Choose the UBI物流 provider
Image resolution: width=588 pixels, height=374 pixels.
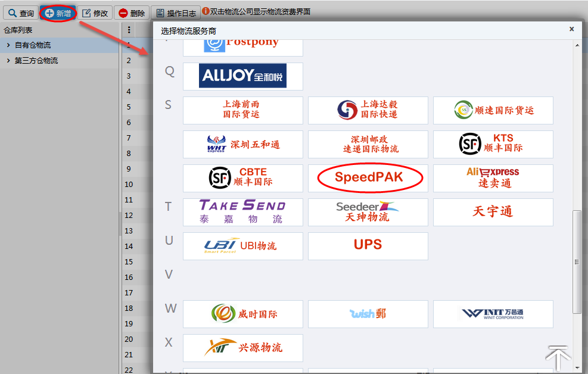[243, 245]
